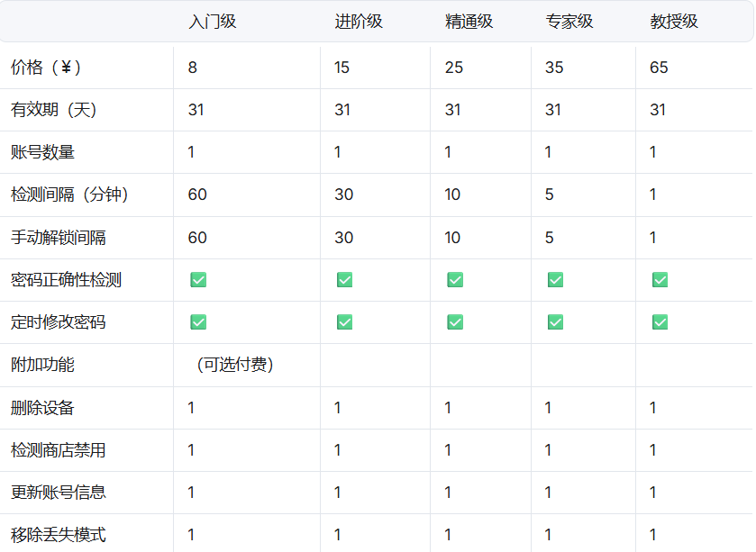Select the 检测间隔（分钟）row label

click(x=69, y=195)
